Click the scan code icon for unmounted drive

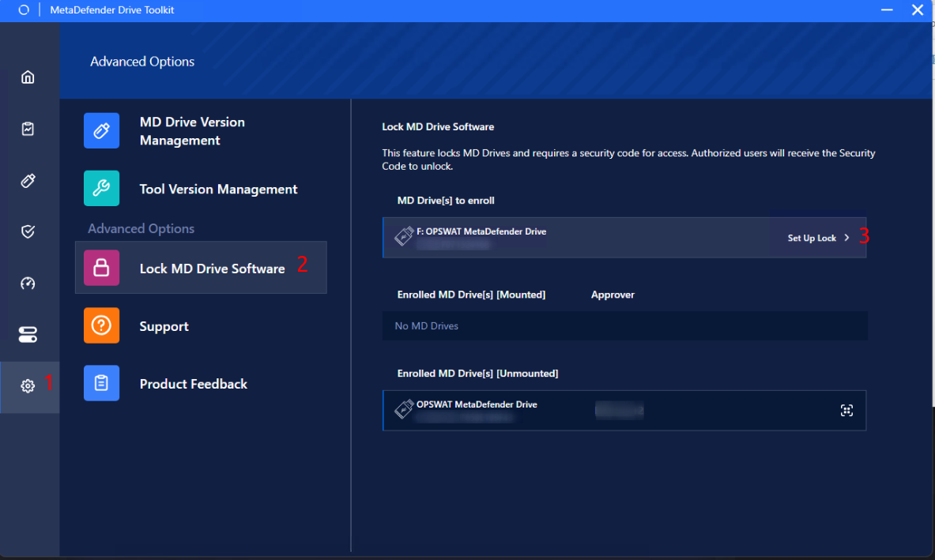[846, 411]
